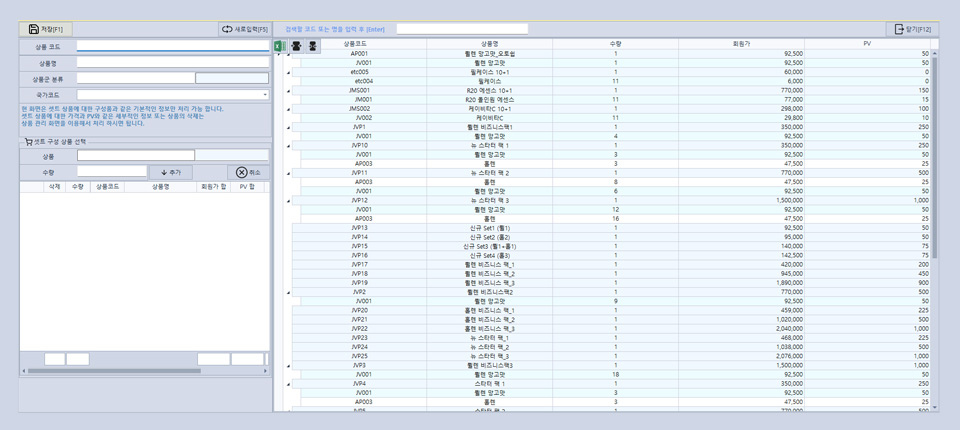Click the second printer icon in grid toolbar

[x=312, y=46]
